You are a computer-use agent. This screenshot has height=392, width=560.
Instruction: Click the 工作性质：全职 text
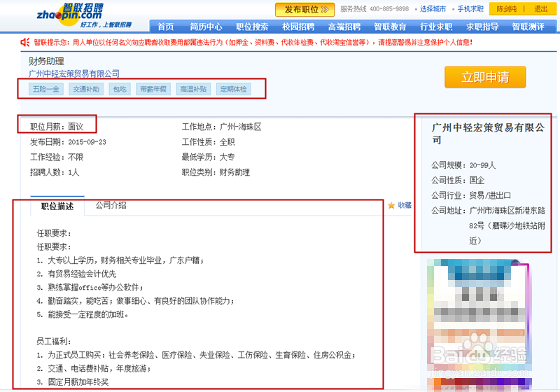pos(208,142)
